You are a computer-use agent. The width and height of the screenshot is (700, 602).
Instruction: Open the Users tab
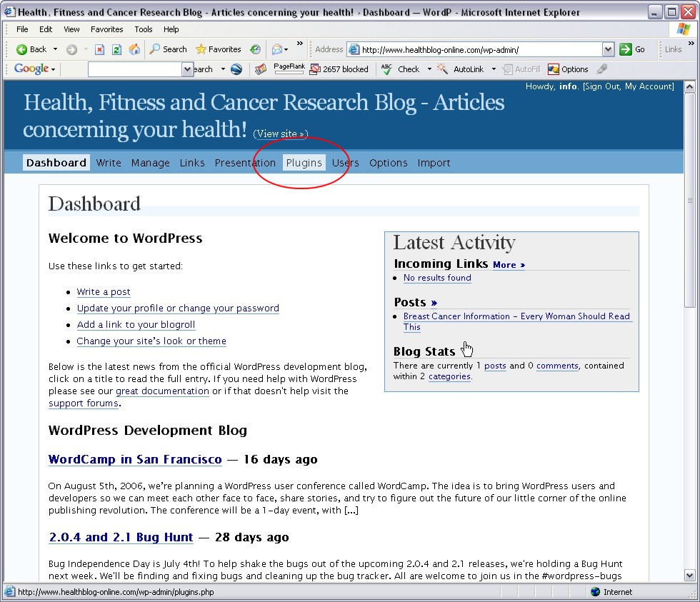click(x=346, y=163)
